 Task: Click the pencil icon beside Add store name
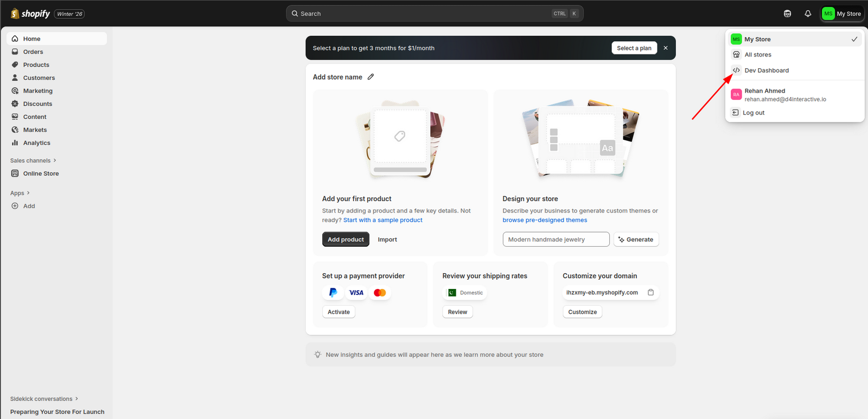click(x=371, y=77)
